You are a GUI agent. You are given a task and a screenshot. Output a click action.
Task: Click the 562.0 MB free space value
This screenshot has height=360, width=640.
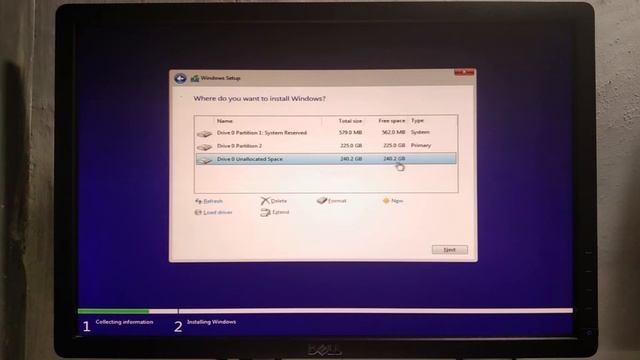tap(393, 132)
